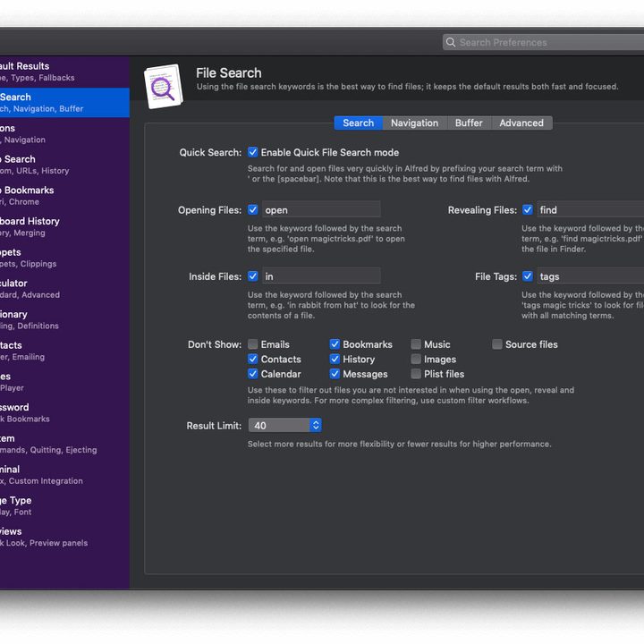644x644 pixels.
Task: Select the Web Search sidebar item
Action: (x=64, y=165)
